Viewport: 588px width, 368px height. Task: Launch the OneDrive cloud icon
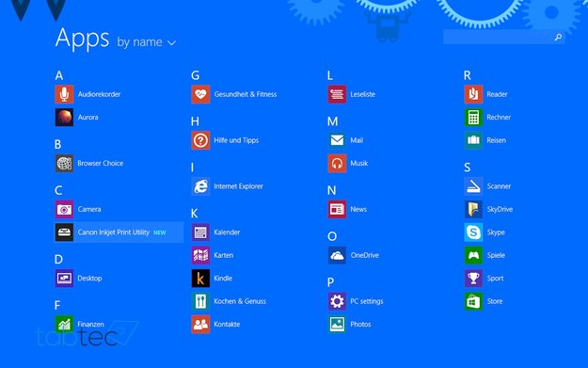337,255
